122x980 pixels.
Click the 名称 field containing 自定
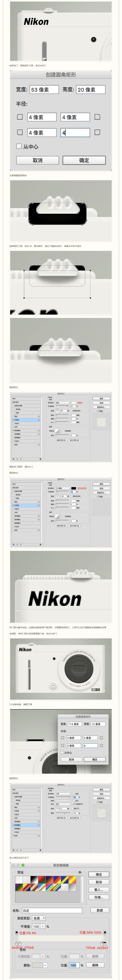(x=52, y=910)
